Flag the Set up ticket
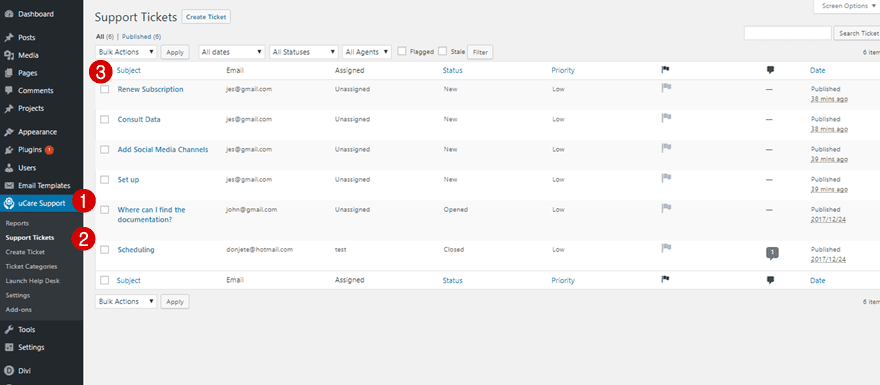Screen dimensions: 880x385 666,178
